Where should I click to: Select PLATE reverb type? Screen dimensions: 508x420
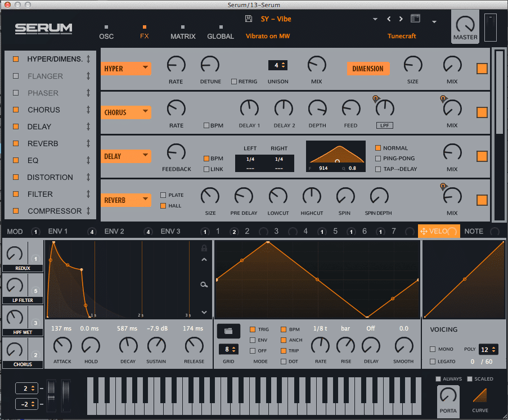163,195
